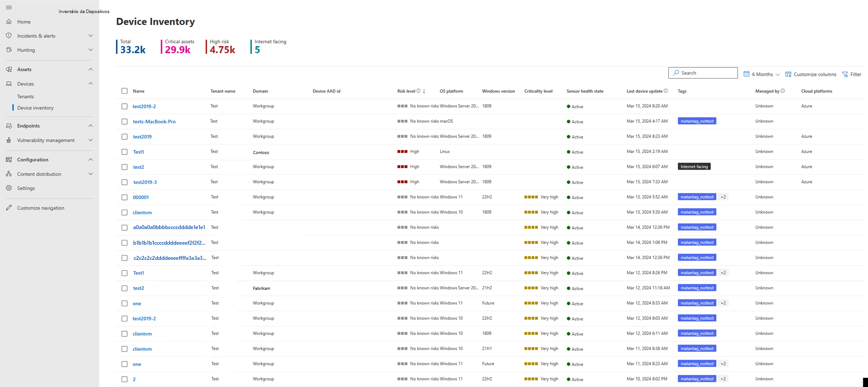Select Device inventory in sidebar

36,108
